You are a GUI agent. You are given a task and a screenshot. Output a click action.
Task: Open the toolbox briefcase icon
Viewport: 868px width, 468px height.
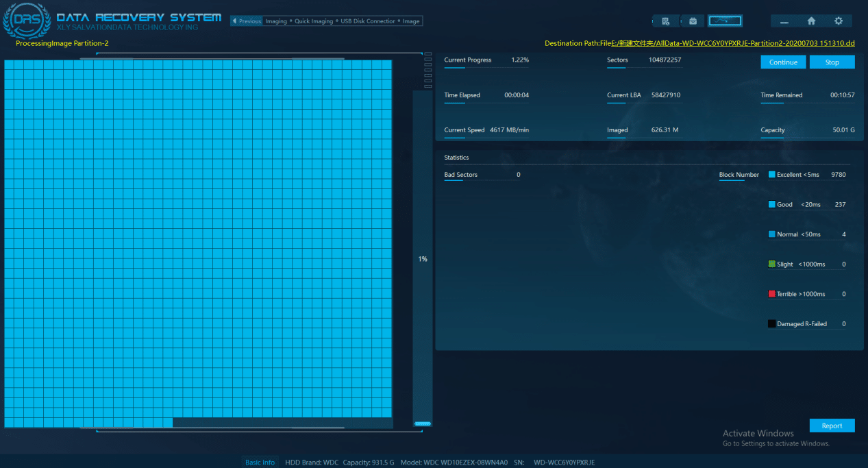point(693,21)
